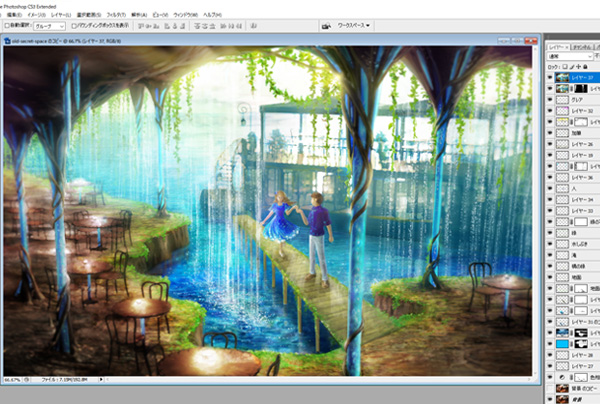600x404 pixels.
Task: Toggle the バウンディングボックスを表示 checkbox
Action: click(74, 26)
